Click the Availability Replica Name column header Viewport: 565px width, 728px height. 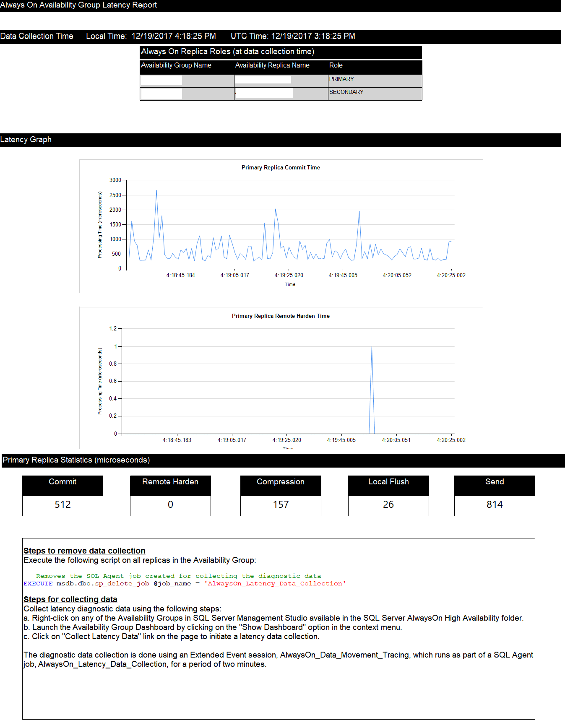pos(272,65)
